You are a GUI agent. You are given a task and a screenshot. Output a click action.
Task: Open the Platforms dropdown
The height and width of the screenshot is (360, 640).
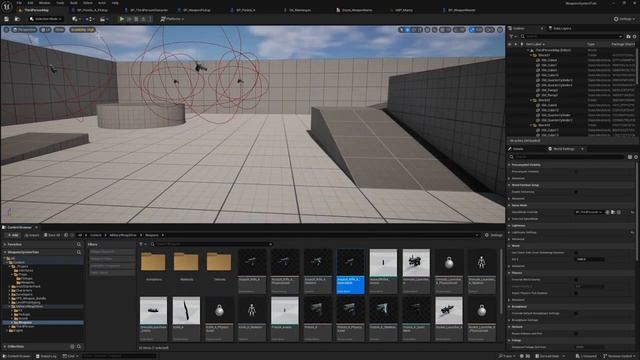coord(172,19)
